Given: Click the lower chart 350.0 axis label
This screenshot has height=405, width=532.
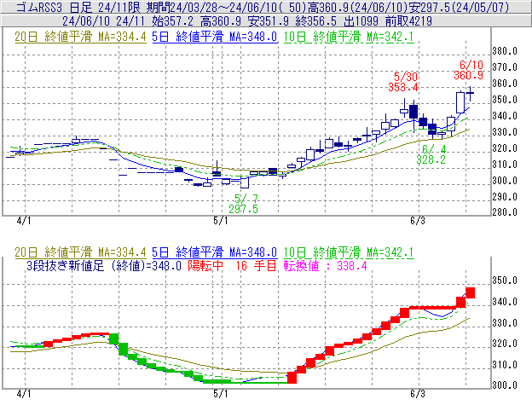Looking at the screenshot, I should click(505, 281).
